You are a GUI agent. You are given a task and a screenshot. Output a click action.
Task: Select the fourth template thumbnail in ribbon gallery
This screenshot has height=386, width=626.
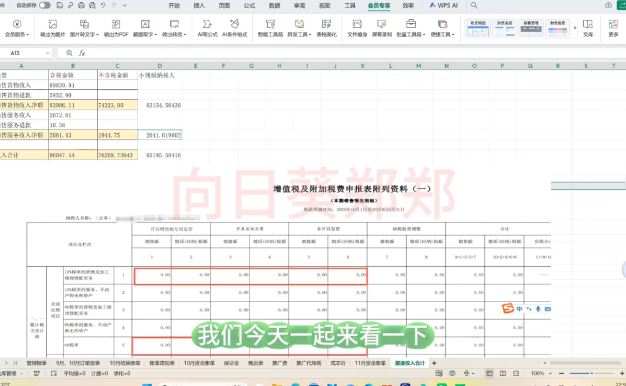pos(557,28)
